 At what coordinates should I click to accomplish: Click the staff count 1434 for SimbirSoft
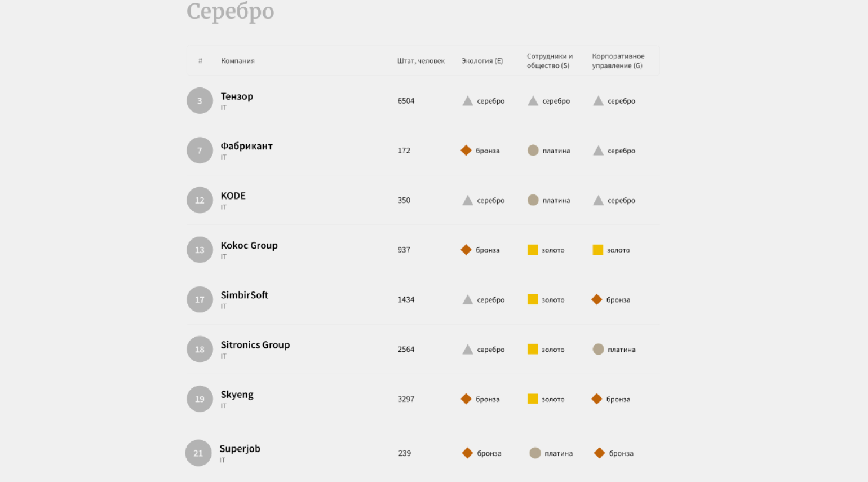(406, 300)
